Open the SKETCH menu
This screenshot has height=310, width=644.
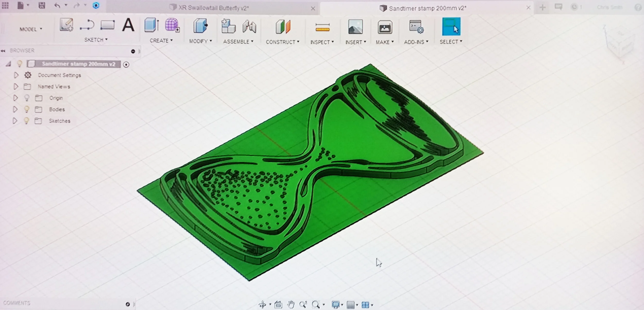coord(96,40)
